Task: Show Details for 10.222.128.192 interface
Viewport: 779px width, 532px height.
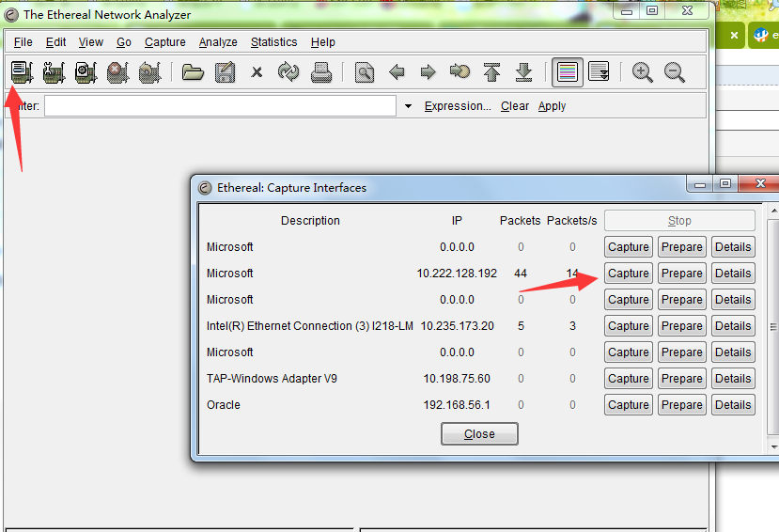Action: pos(733,274)
